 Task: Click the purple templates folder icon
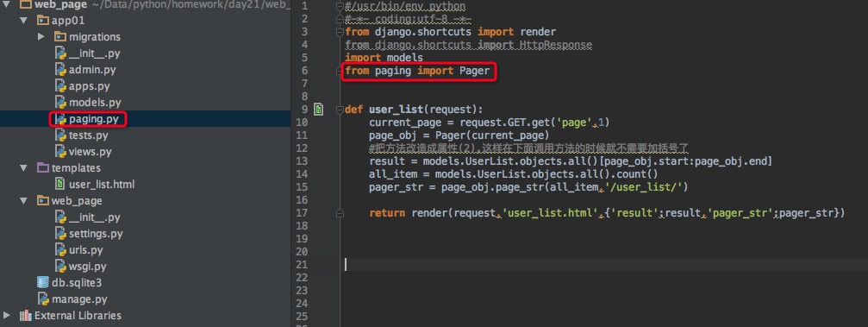pos(42,167)
